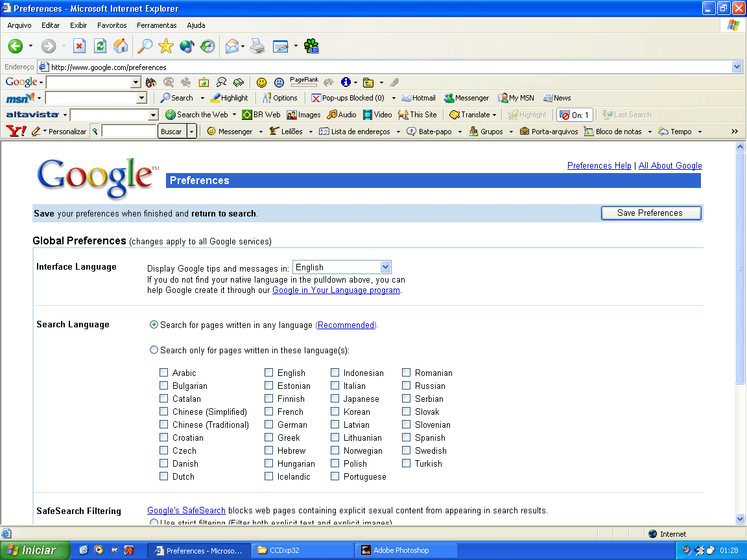Click Bloco de notas in Yahoo toolbar
The image size is (747, 560).
click(613, 132)
